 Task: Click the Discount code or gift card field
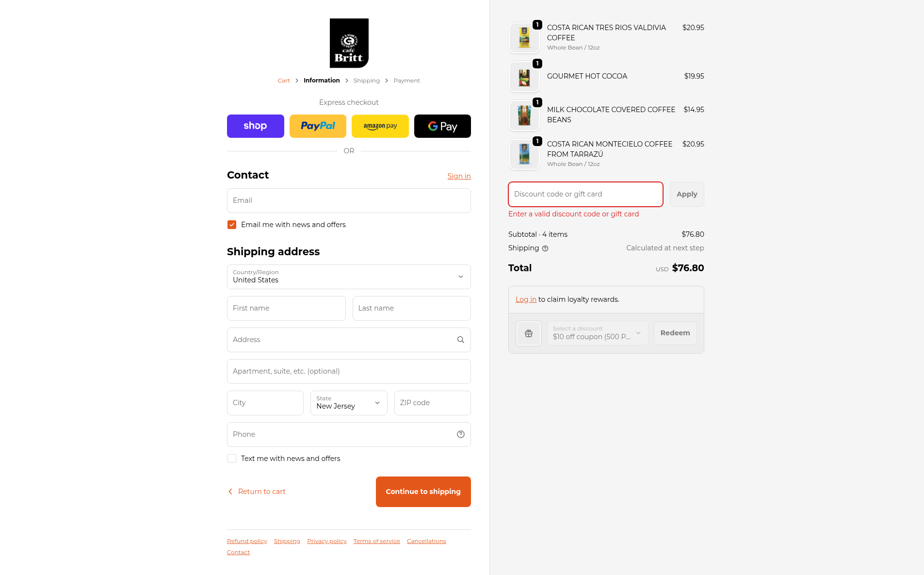[585, 194]
